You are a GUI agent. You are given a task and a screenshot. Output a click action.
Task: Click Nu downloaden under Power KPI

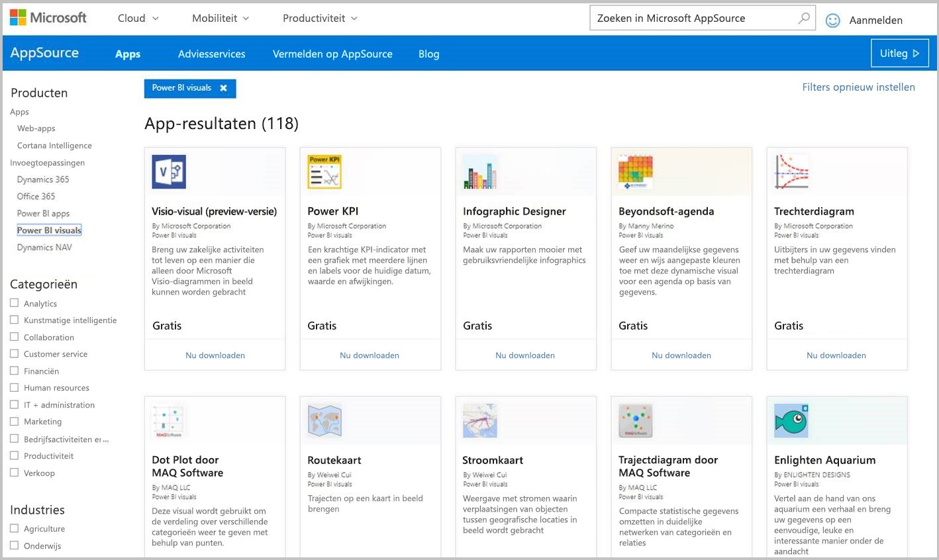click(370, 355)
